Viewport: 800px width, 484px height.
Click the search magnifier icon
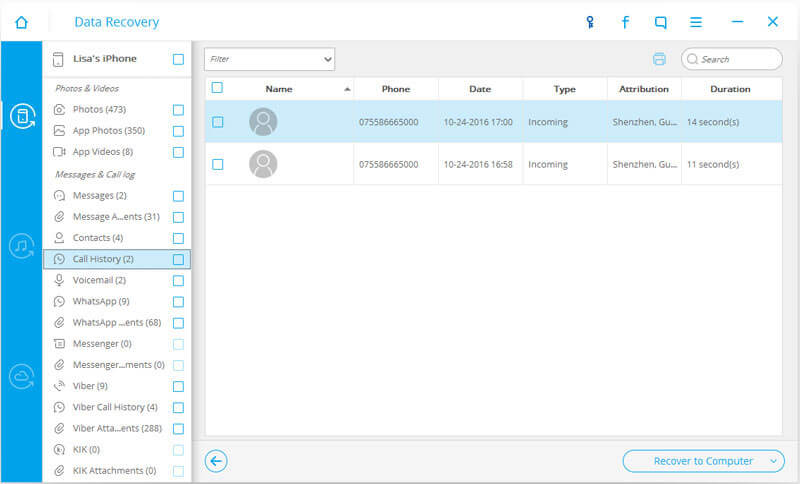692,59
